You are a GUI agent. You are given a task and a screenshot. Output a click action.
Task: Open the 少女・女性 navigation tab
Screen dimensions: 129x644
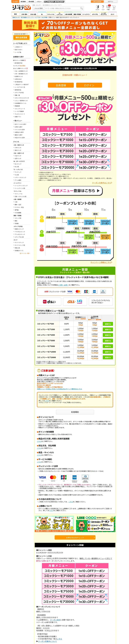pos(33,14)
